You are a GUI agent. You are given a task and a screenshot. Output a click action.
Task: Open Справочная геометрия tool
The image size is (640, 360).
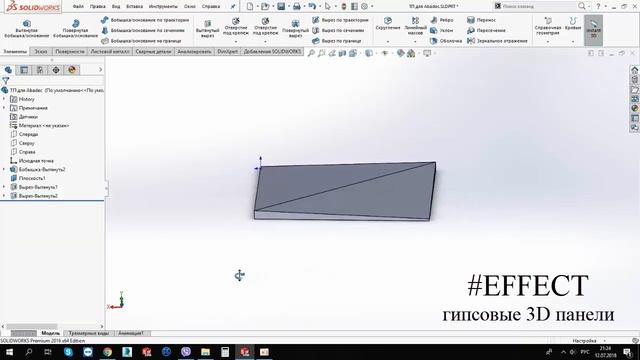click(x=548, y=26)
